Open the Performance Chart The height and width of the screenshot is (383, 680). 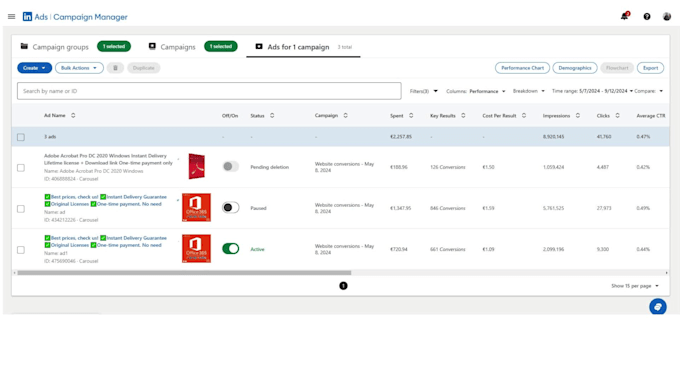522,68
